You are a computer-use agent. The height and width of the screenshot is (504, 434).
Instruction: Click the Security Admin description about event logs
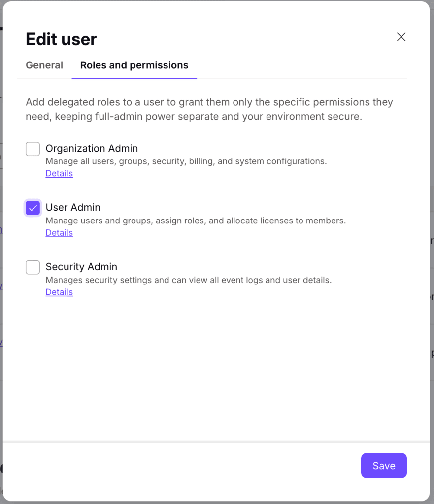click(x=189, y=280)
